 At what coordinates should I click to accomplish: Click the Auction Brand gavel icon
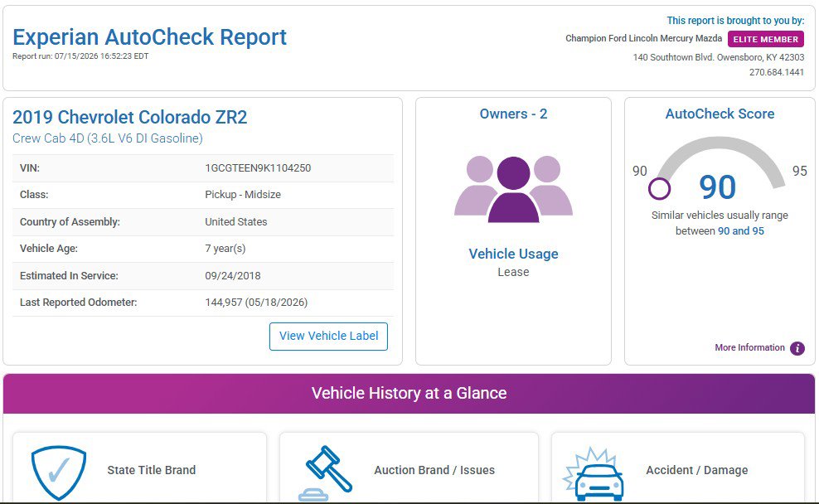point(326,472)
